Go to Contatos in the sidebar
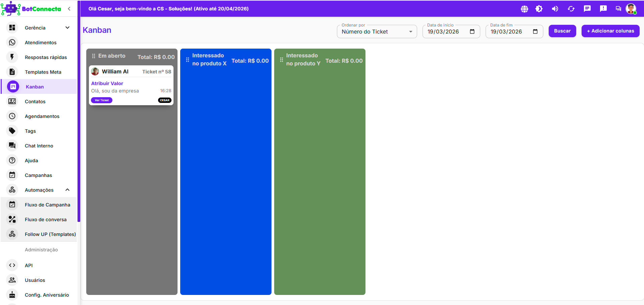The width and height of the screenshot is (644, 305). click(35, 102)
